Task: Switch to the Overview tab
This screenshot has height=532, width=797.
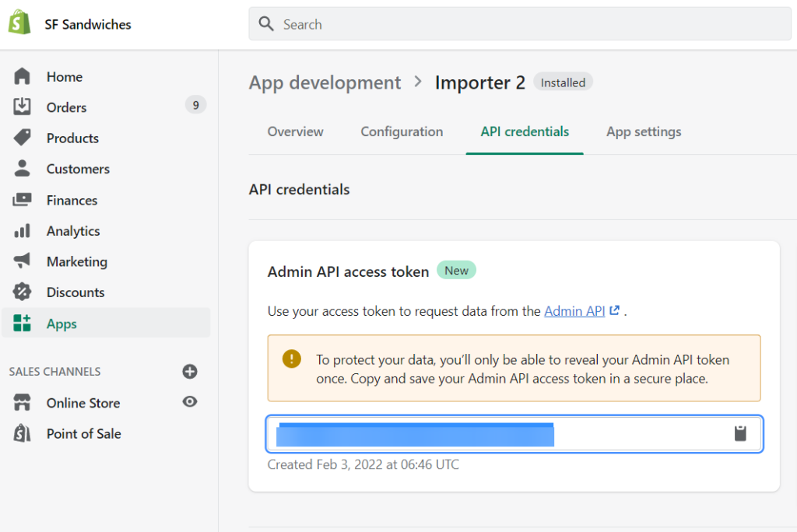Action: (295, 131)
